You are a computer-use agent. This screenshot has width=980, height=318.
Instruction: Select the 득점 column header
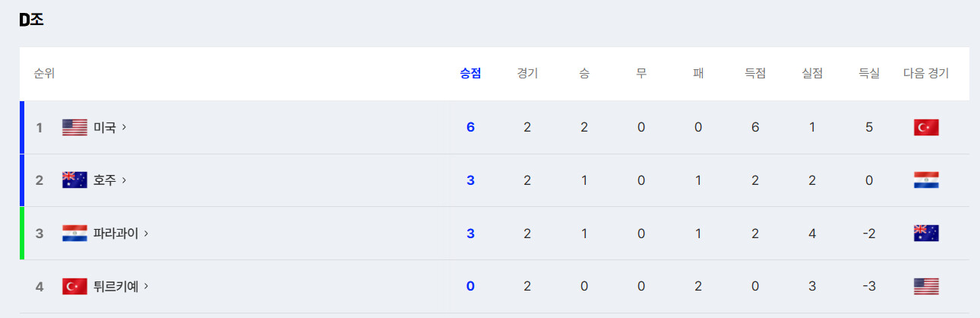click(x=755, y=74)
